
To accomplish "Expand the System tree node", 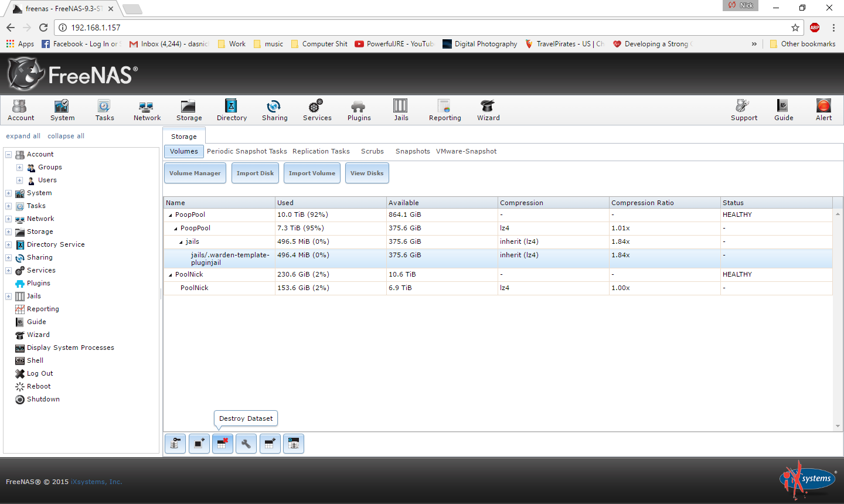I will coord(9,193).
